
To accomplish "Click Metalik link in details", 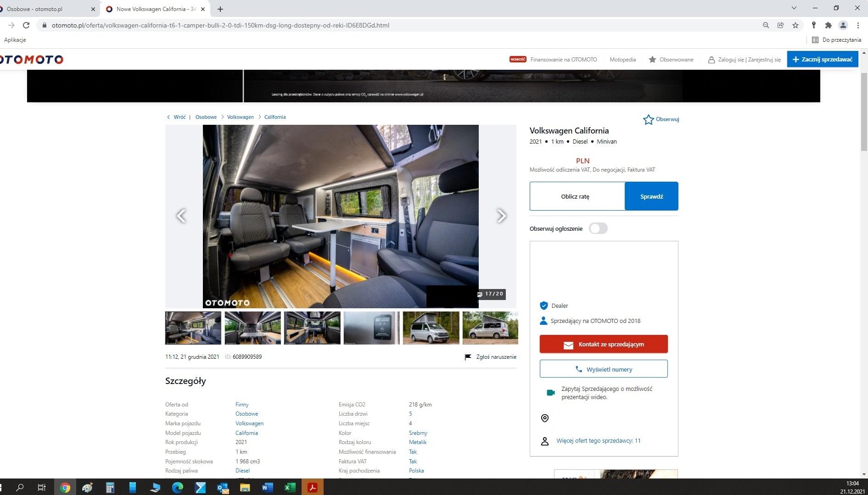I will click(x=418, y=442).
